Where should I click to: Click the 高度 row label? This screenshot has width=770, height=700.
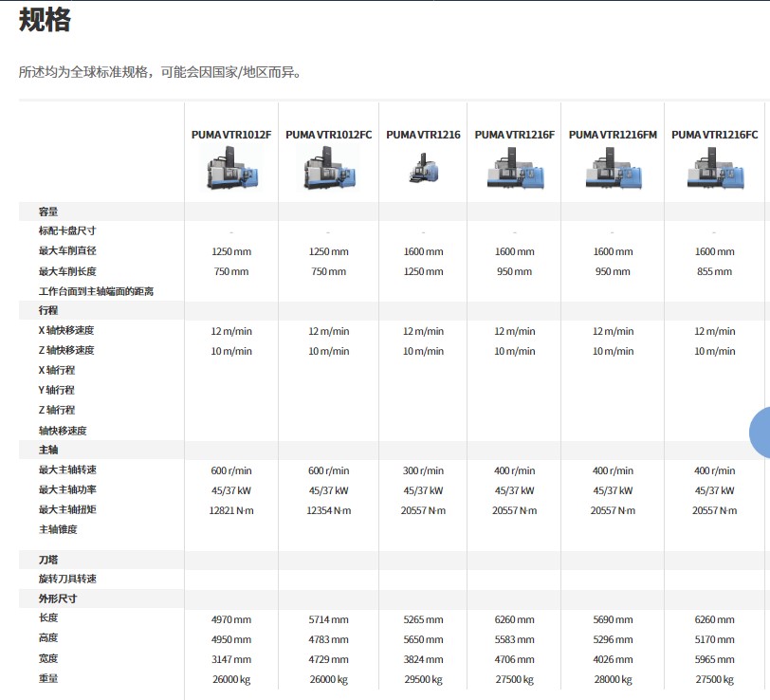(x=48, y=638)
